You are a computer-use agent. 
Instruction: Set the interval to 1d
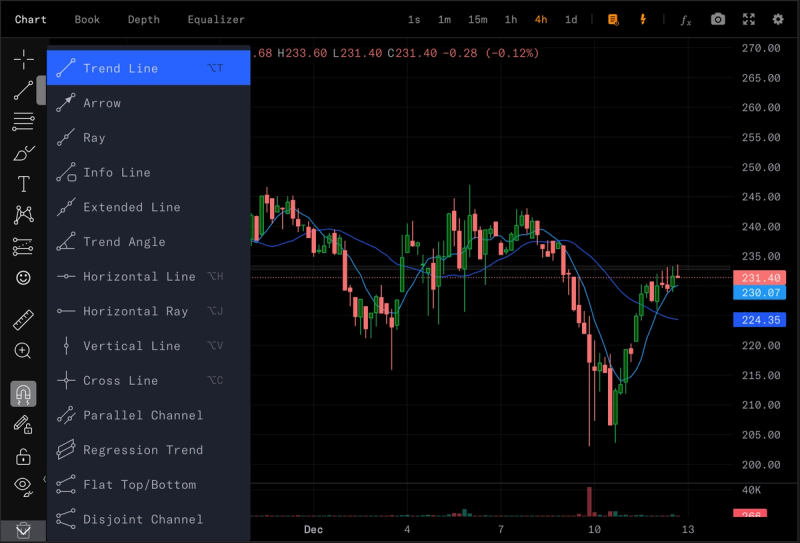click(x=571, y=19)
